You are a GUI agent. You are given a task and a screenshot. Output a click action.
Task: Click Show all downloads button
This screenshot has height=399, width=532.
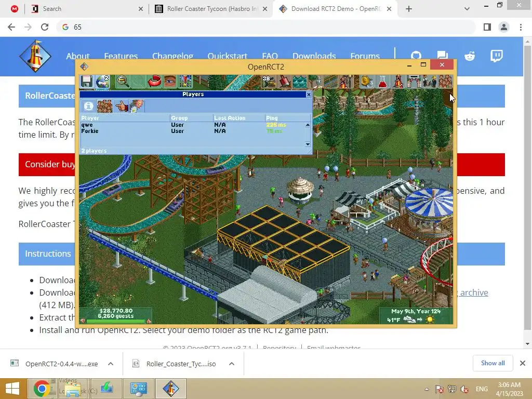click(x=493, y=363)
